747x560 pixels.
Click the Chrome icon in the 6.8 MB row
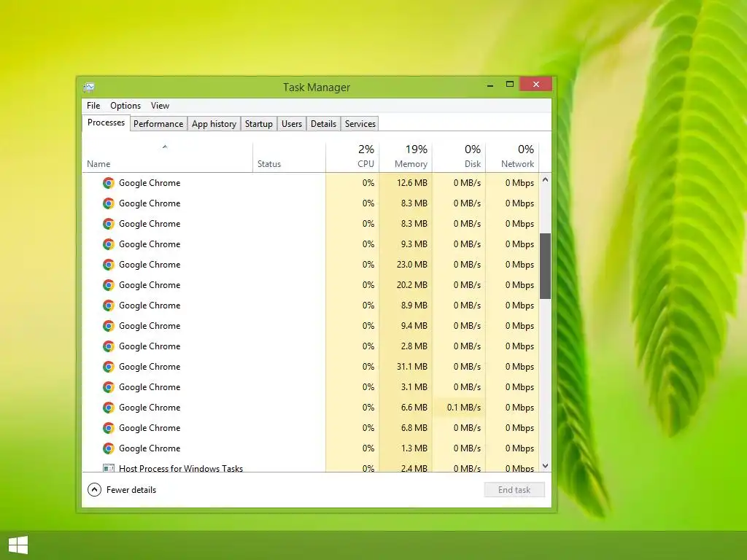point(109,428)
